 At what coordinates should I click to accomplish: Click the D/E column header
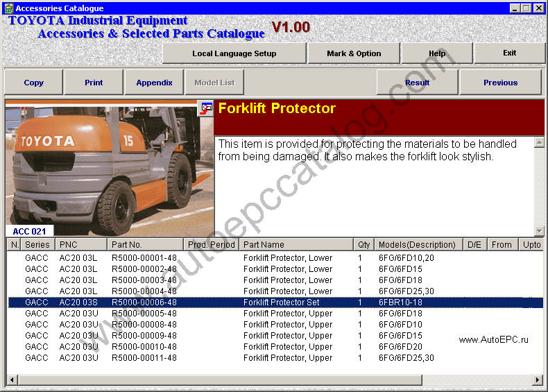coord(474,244)
